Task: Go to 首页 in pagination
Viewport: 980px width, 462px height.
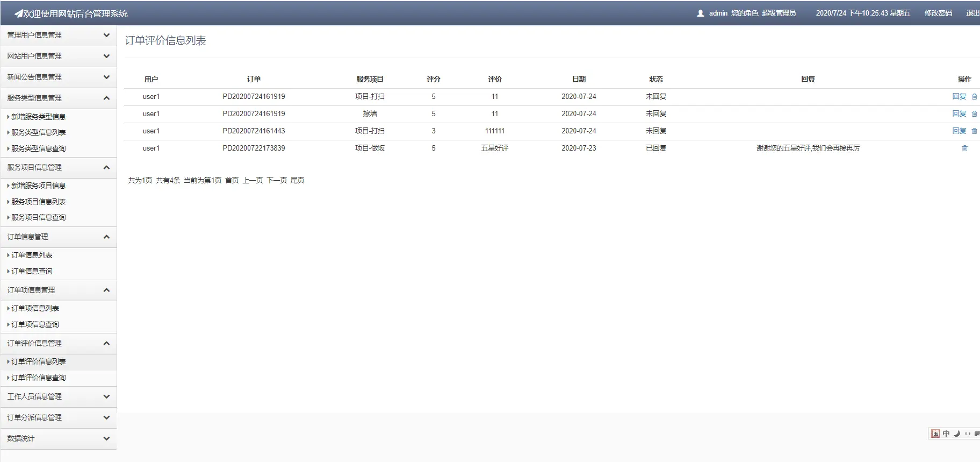Action: point(232,181)
